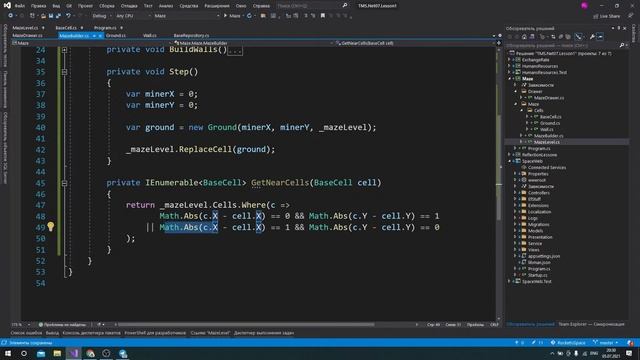The width and height of the screenshot is (640, 360).
Task: Open the Справка menu
Action: click(261, 6)
